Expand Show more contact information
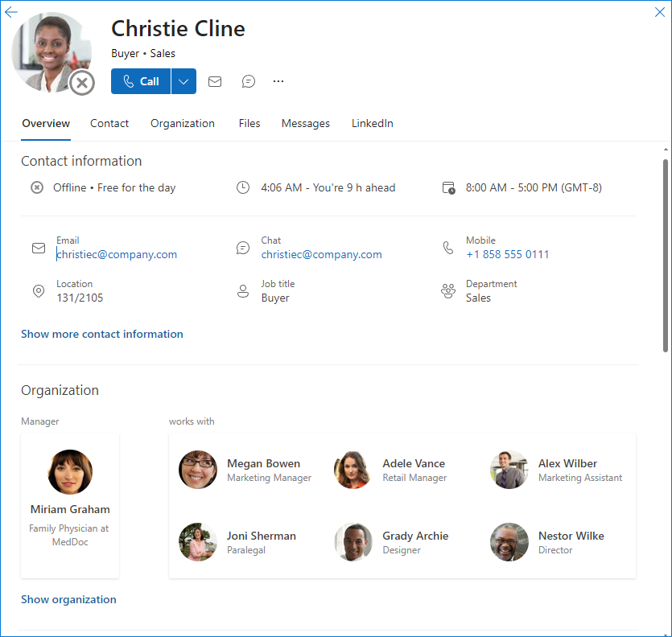 point(102,334)
